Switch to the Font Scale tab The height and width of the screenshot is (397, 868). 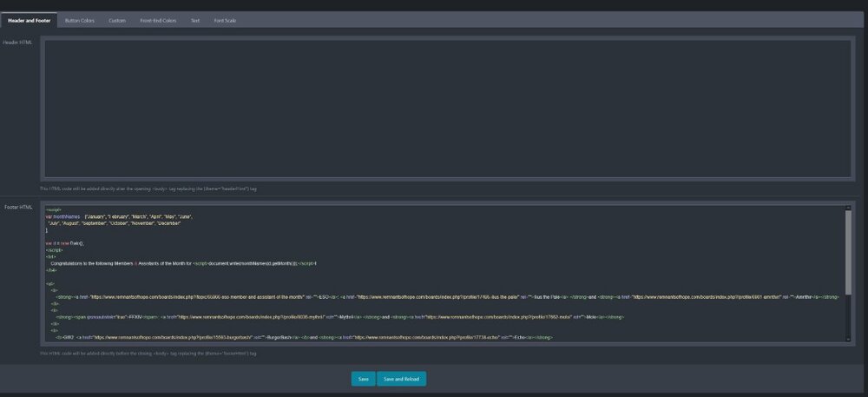point(225,20)
